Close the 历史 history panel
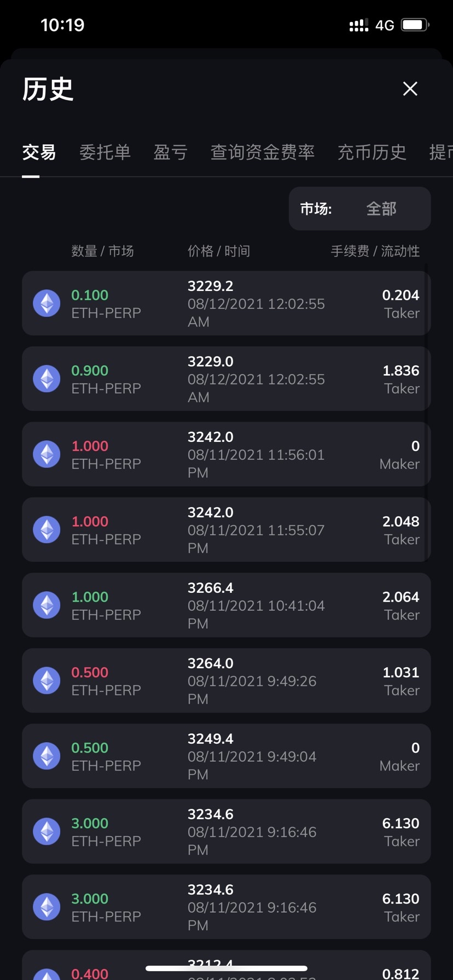The width and height of the screenshot is (453, 980). tap(410, 89)
